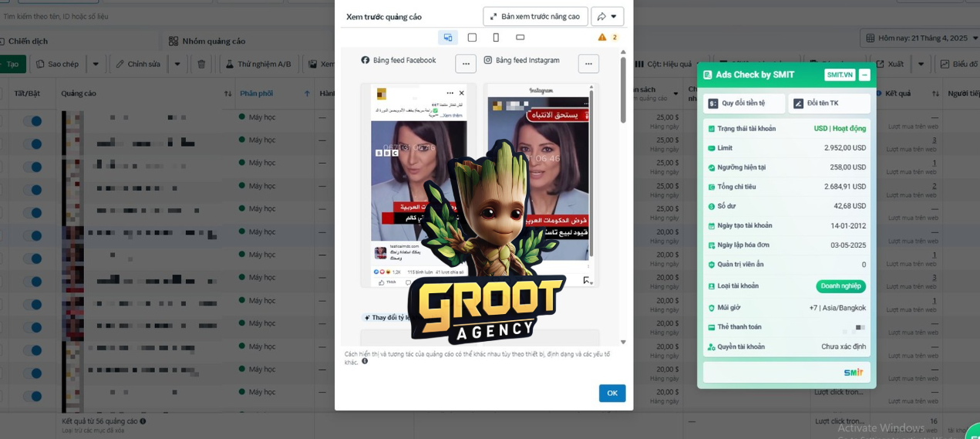Click the ascending arrow on Phân phối column
This screenshot has width=980, height=439.
tap(307, 93)
